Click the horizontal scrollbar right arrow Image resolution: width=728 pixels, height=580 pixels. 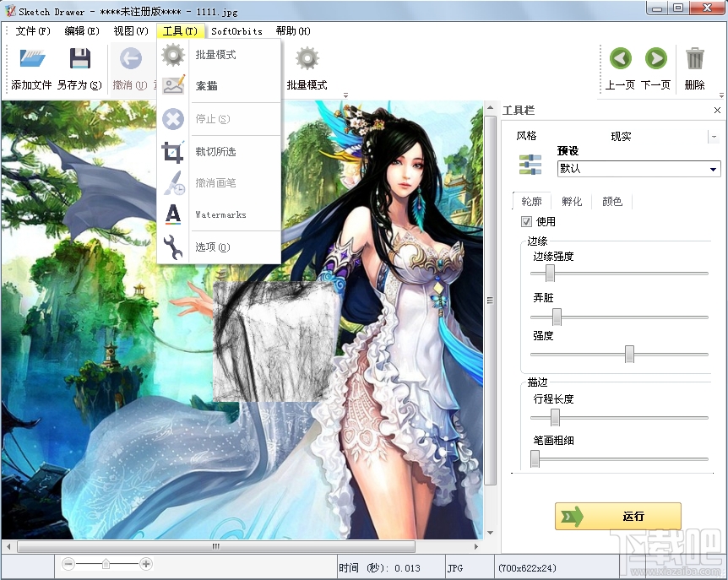tap(475, 546)
